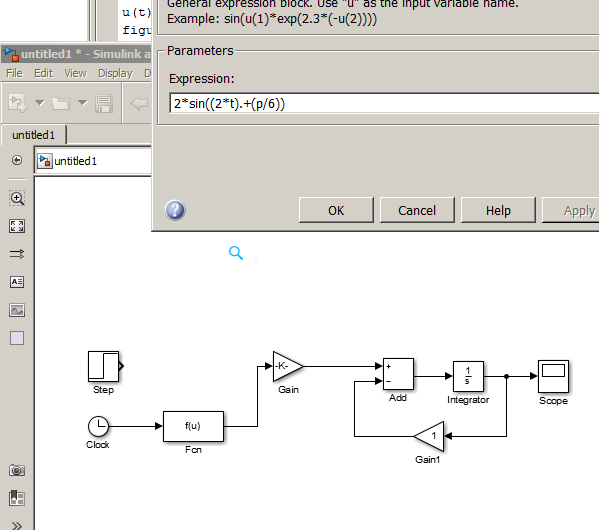Open the New Model dropdown arrow
Screen dimensions: 599x530
pyautogui.click(x=39, y=102)
